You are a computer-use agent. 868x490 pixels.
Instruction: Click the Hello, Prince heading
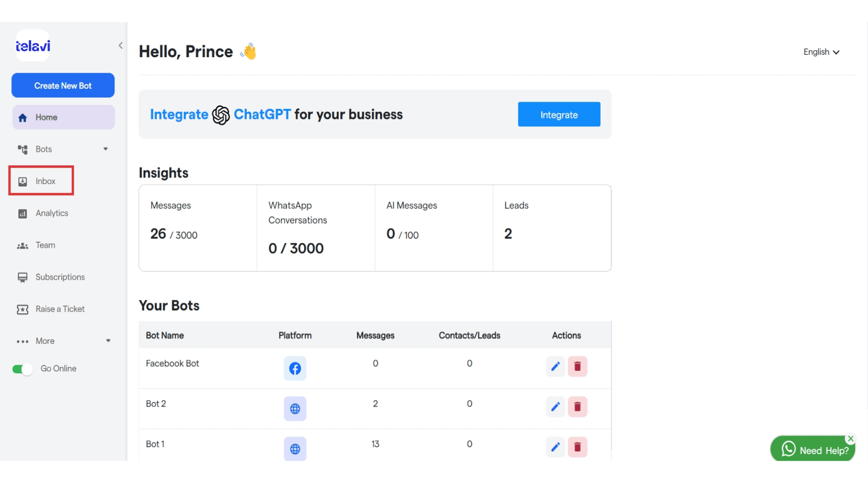[x=186, y=51]
